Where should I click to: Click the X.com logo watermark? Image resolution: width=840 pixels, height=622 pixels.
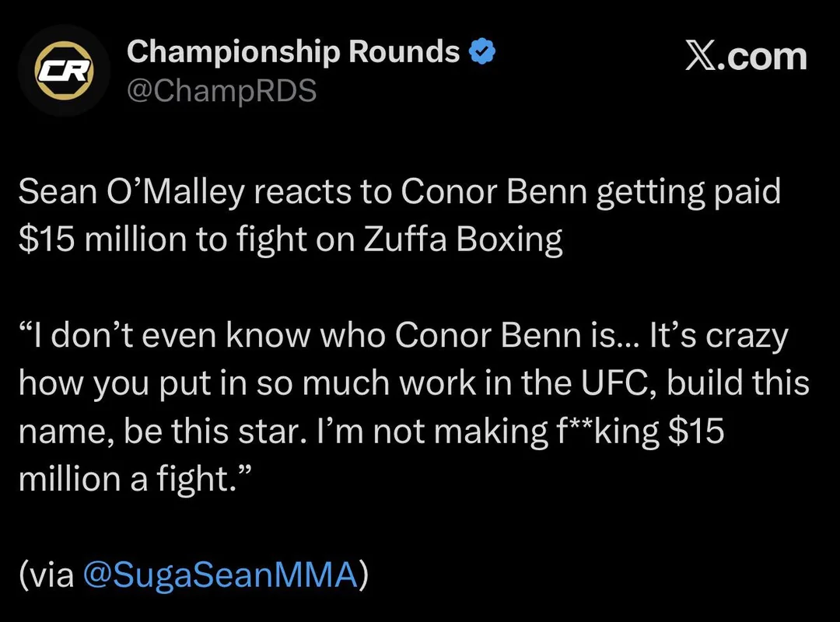click(x=745, y=58)
